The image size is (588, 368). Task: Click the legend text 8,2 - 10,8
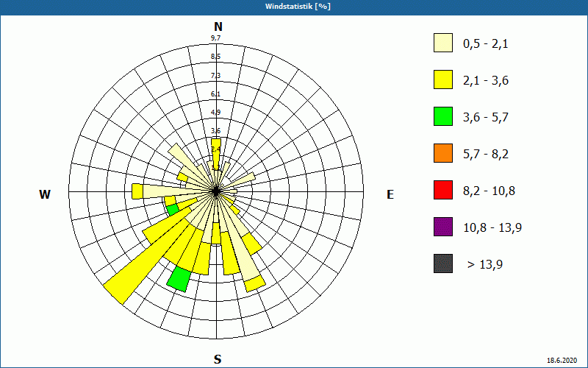point(490,191)
